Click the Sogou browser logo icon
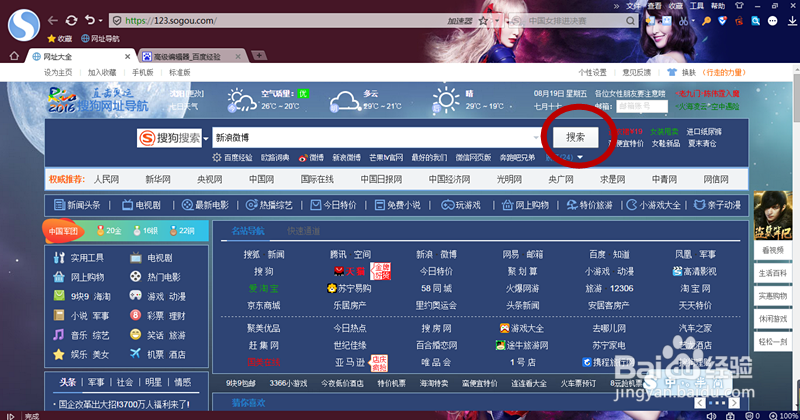The image size is (800, 420). pos(24,24)
